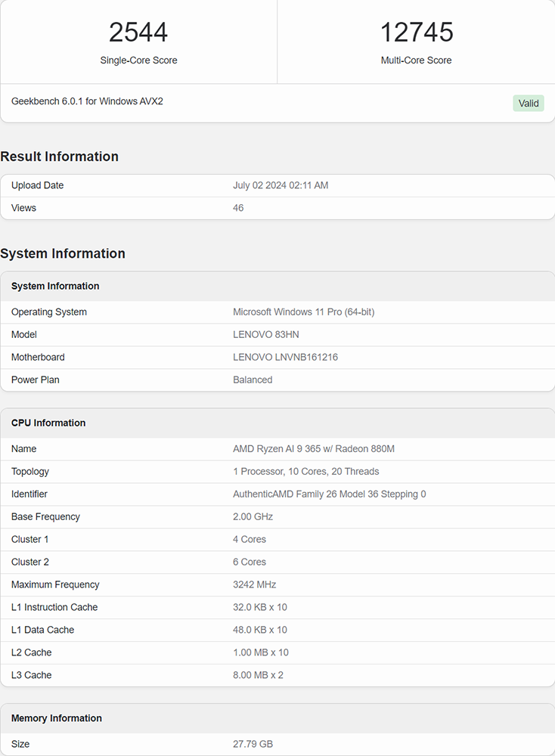Click the single-core score 2544
The image size is (555, 756).
click(138, 33)
